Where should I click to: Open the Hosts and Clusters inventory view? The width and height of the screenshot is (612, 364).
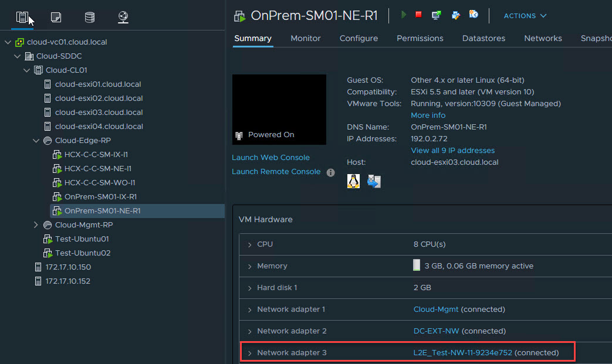tap(22, 17)
